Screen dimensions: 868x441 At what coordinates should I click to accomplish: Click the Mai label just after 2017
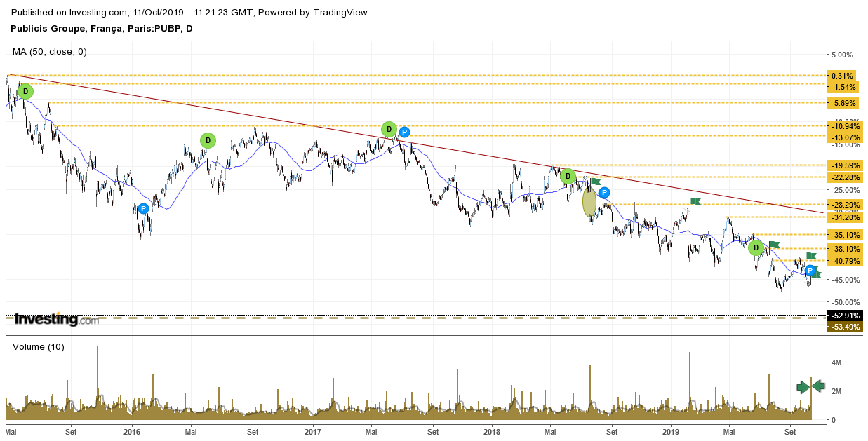(x=373, y=433)
